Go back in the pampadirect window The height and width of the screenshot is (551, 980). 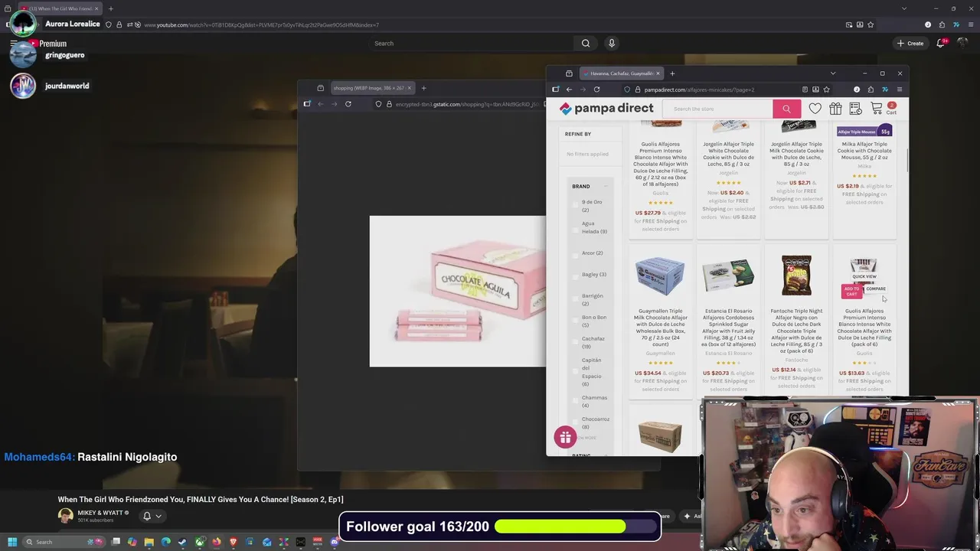569,90
